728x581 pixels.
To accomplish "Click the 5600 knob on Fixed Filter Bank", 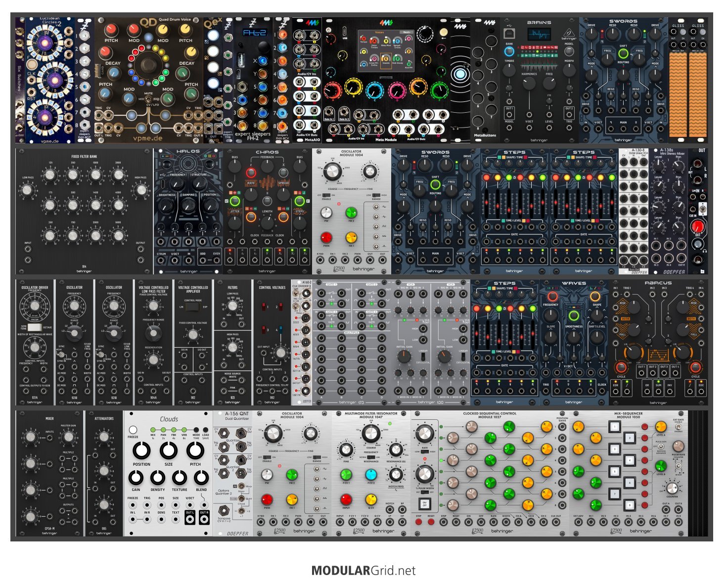I will pyautogui.click(x=118, y=236).
